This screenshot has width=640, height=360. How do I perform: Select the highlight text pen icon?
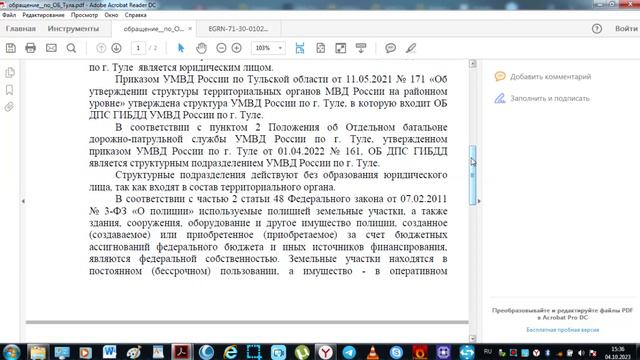[x=411, y=48]
